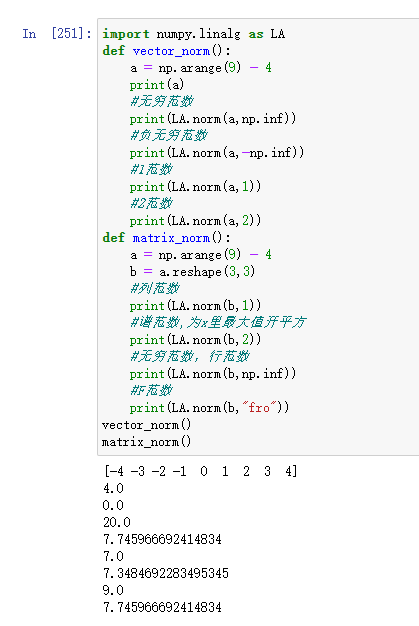Click the vector_norm() call line
419x626 pixels.
pyautogui.click(x=146, y=424)
